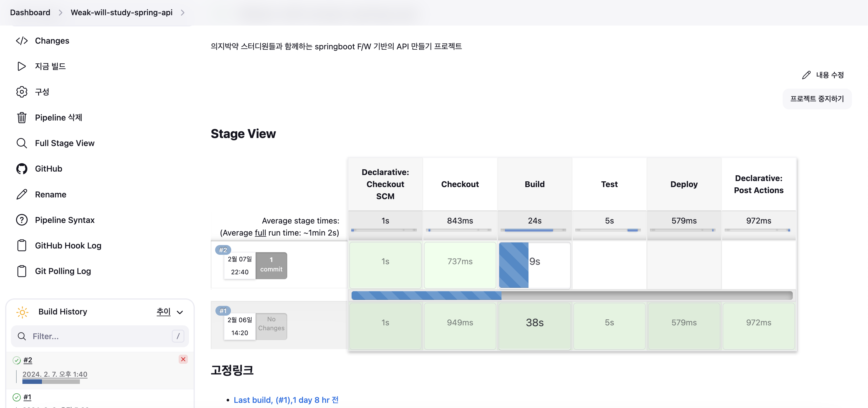The image size is (868, 408).
Task: Click the Changes code brackets icon
Action: [x=22, y=41]
